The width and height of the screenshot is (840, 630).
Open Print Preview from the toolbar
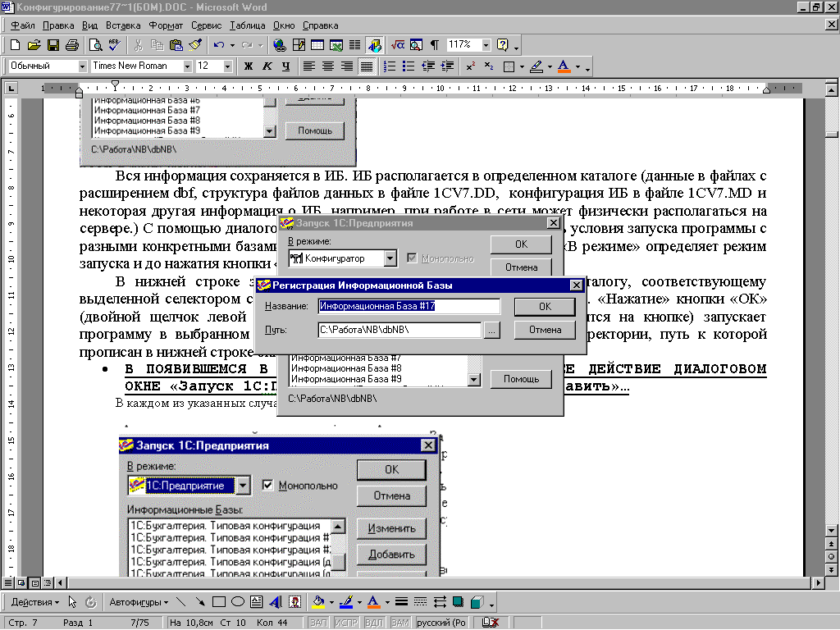tap(95, 45)
